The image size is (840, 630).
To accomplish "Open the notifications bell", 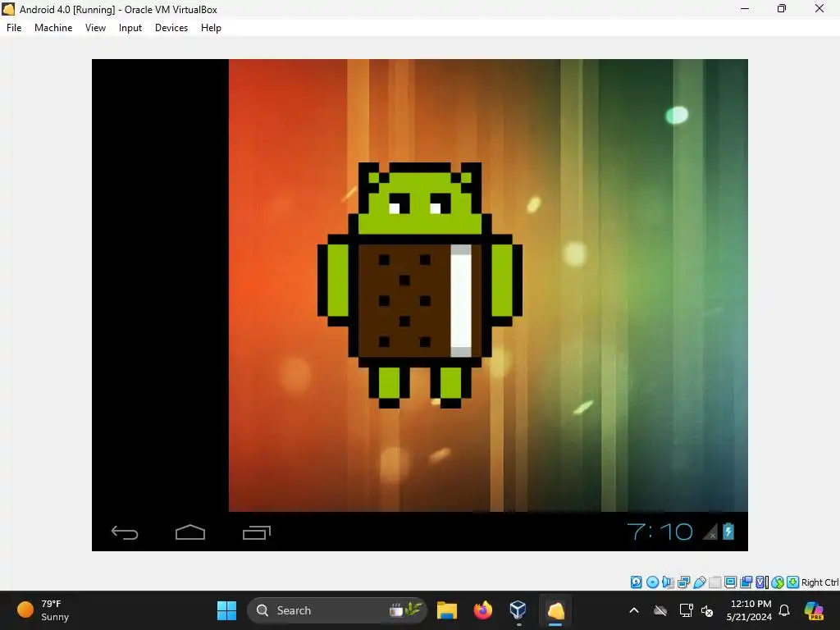I will [784, 610].
